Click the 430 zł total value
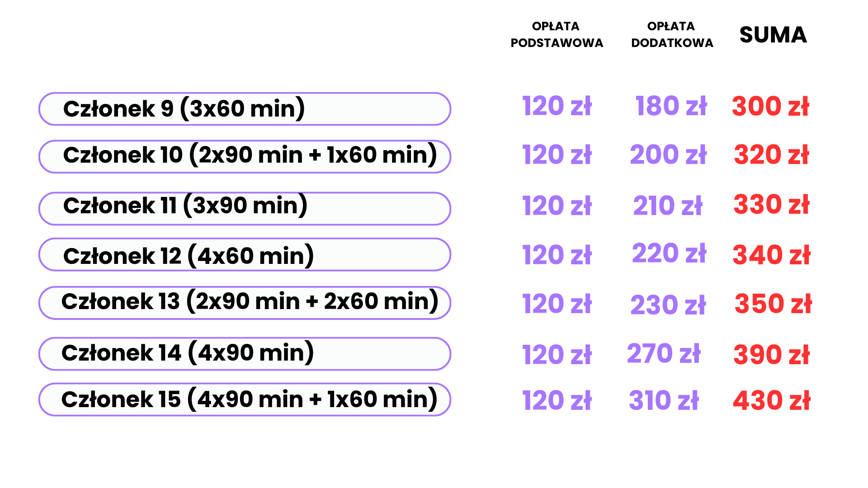Viewport: 868px width, 488px height. [772, 401]
